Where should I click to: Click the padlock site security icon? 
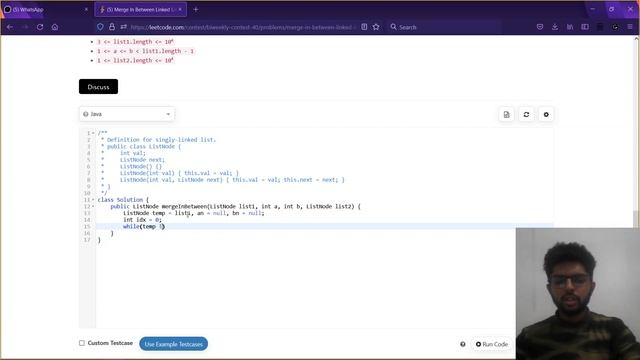click(111, 27)
